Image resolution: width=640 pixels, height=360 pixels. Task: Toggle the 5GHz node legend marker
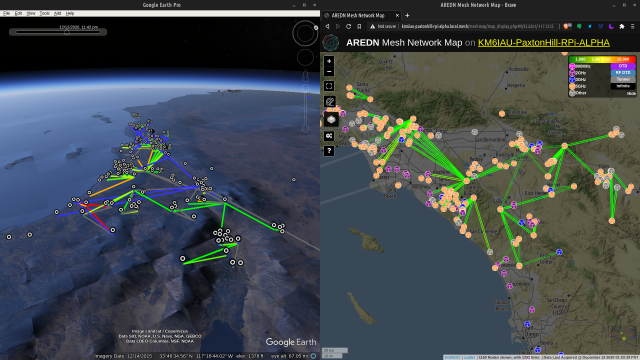[572, 86]
